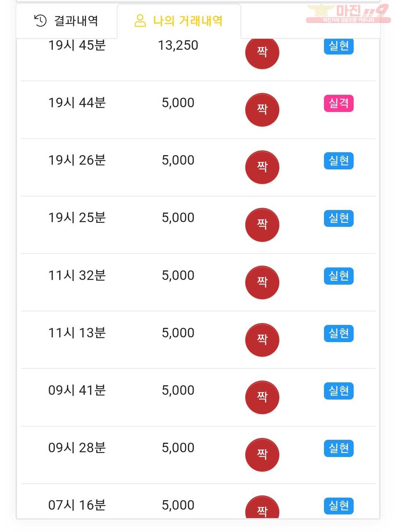This screenshot has height=532, width=395.
Task: Click the red 짝 badge at 19시 25분
Action: click(x=262, y=225)
